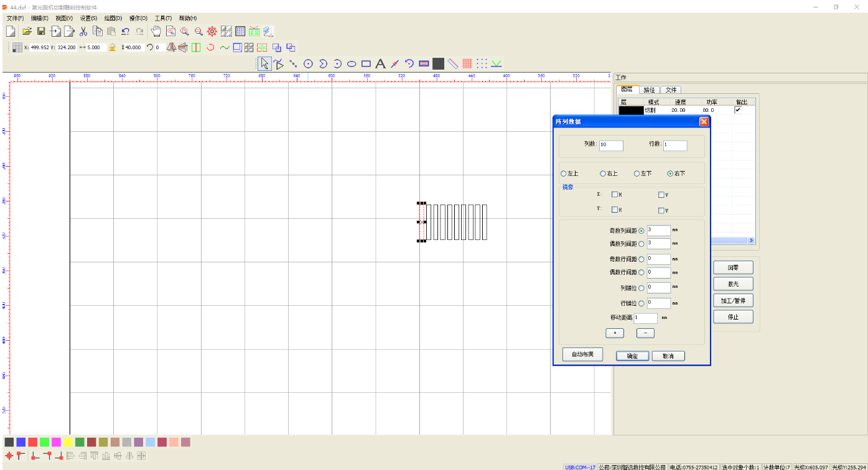Open the 绘图(D) menu
The image size is (868, 470).
coord(113,19)
